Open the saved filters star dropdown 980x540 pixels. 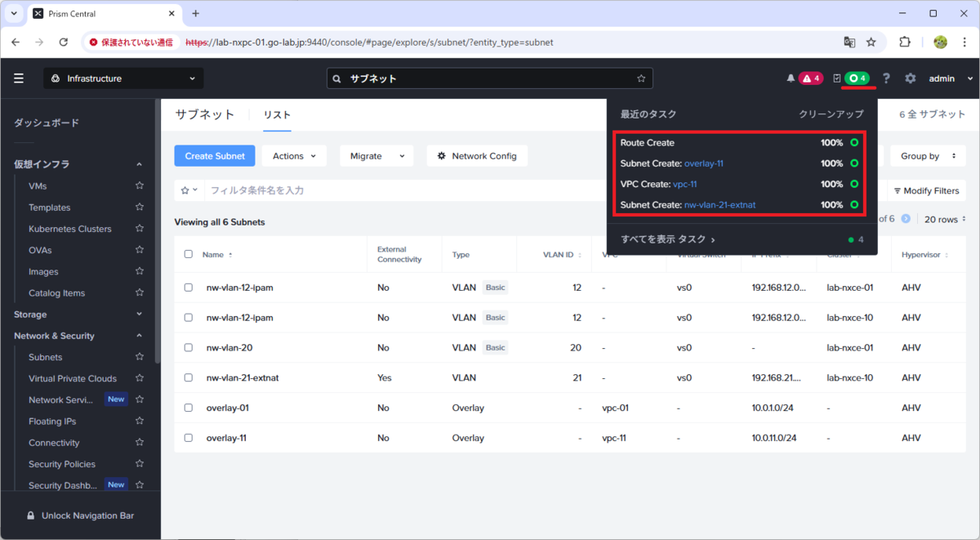click(189, 190)
